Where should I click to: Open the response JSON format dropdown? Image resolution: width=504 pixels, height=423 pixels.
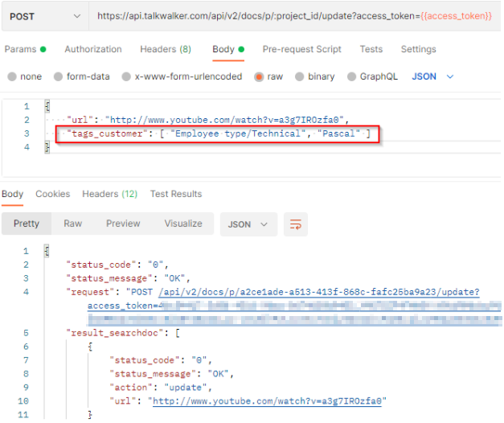click(248, 224)
